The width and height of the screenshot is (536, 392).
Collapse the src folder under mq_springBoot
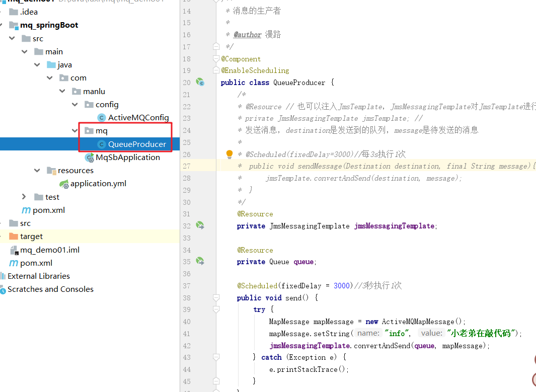[x=12, y=38]
